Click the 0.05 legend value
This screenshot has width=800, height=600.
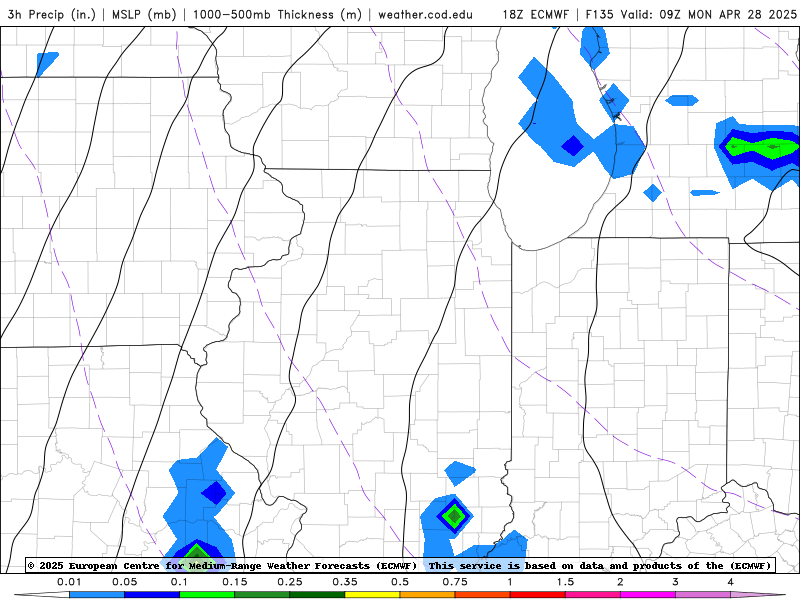(124, 582)
